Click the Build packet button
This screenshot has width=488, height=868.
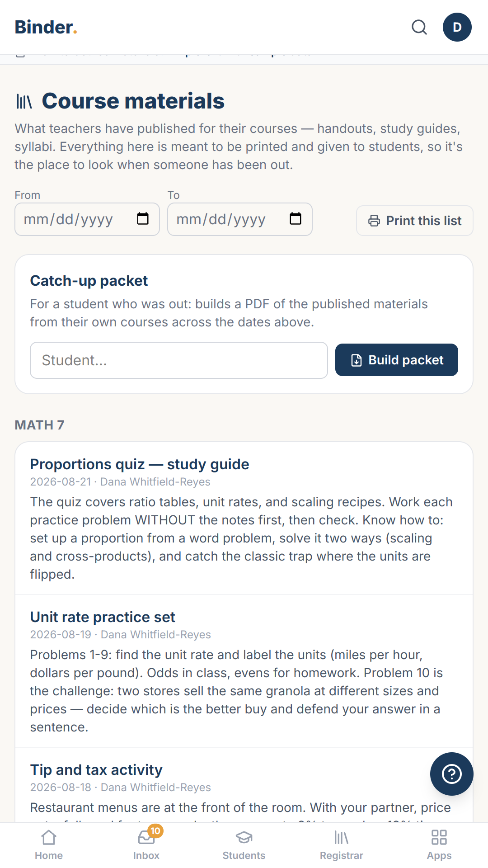coord(397,360)
